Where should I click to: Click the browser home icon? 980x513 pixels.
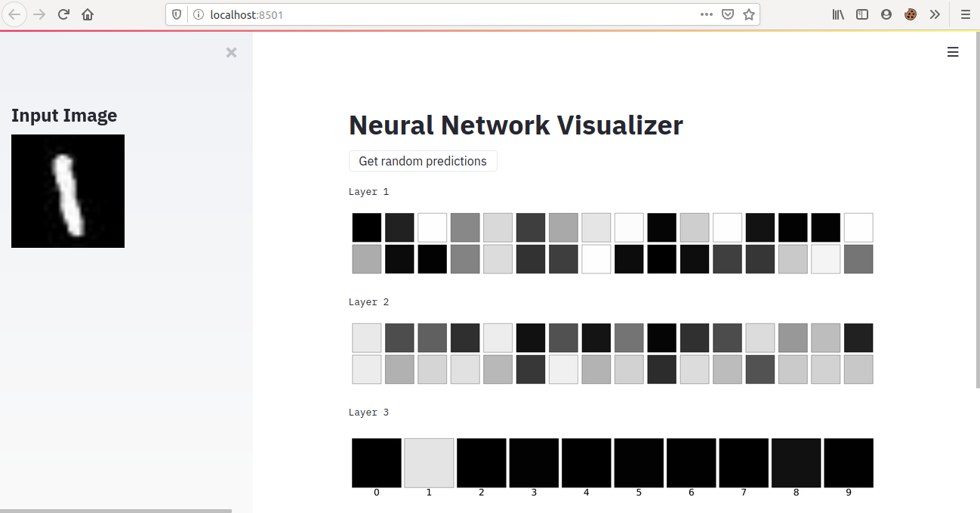(x=87, y=14)
